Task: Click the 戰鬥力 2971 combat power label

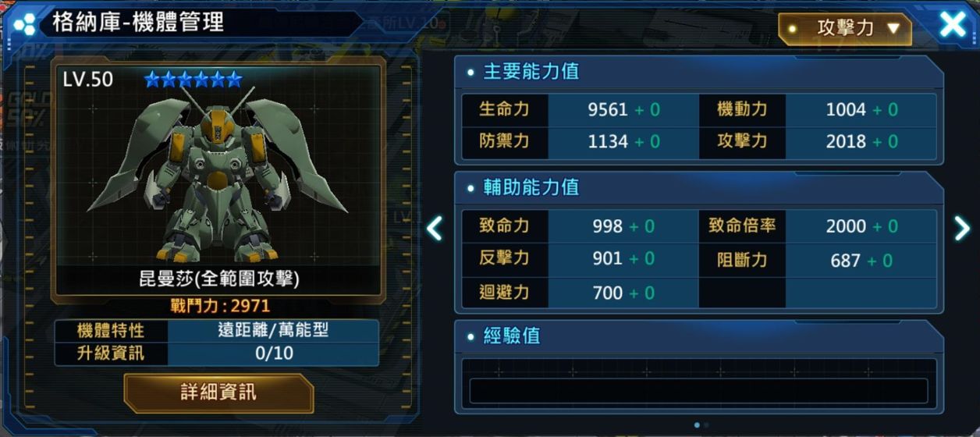Action: tap(220, 306)
